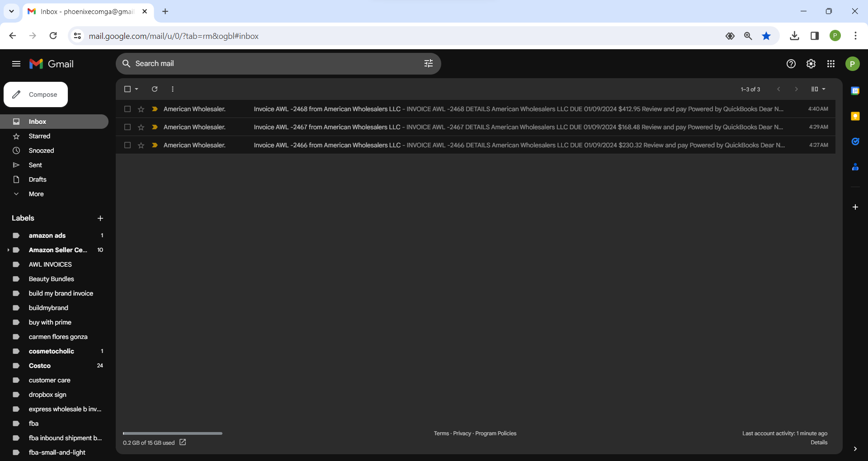Viewport: 868px width, 461px height.
Task: Expand the Amazon Seller Central label
Action: 8,250
